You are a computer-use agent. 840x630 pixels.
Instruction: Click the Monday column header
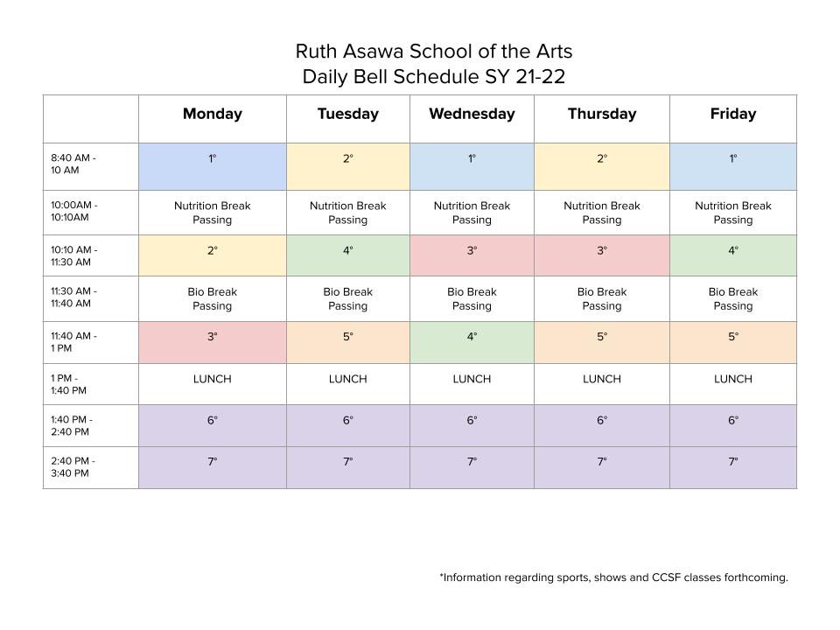(212, 119)
